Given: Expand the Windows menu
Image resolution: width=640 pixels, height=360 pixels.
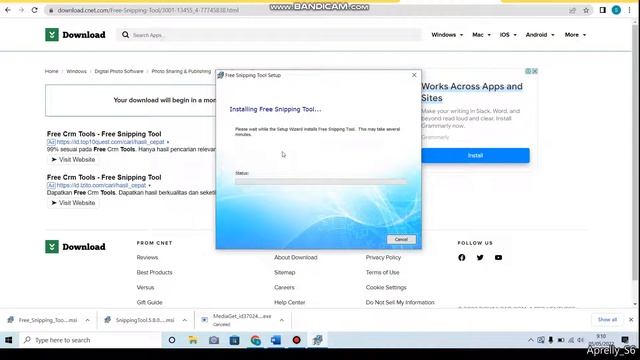Looking at the screenshot, I should [447, 35].
